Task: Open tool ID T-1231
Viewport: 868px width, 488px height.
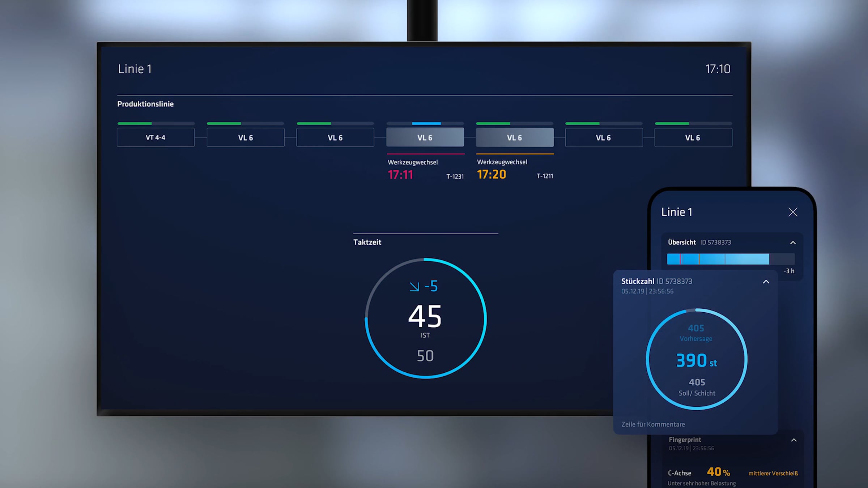Action: coord(455,176)
